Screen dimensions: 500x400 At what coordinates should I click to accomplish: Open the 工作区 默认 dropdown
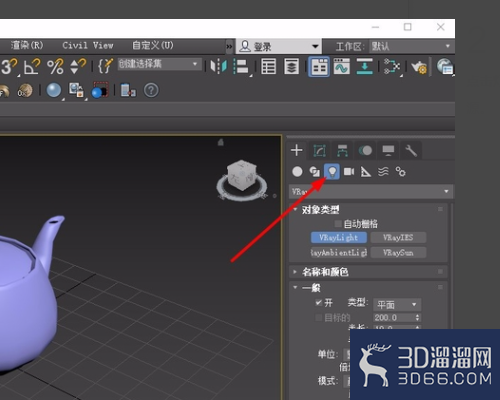[412, 46]
